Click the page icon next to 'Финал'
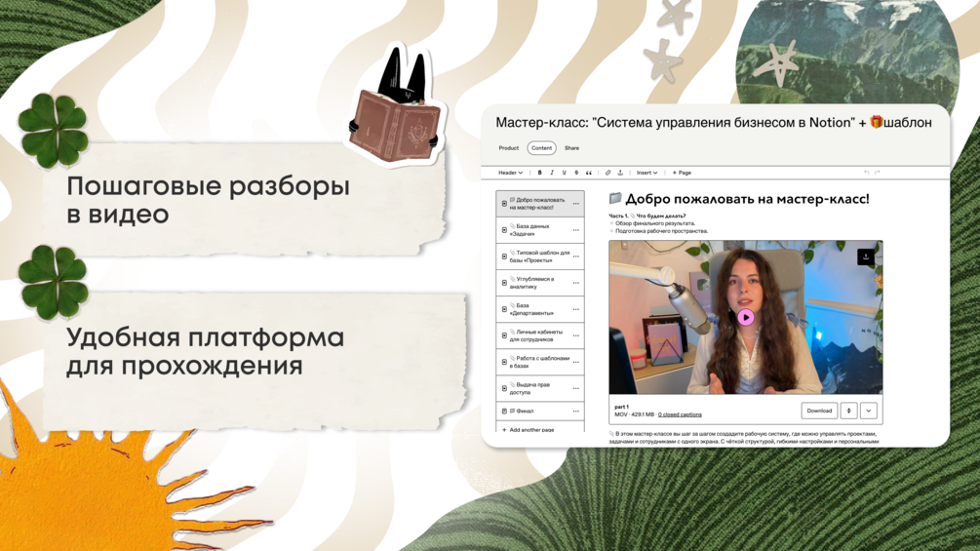The height and width of the screenshot is (551, 980). tap(504, 412)
